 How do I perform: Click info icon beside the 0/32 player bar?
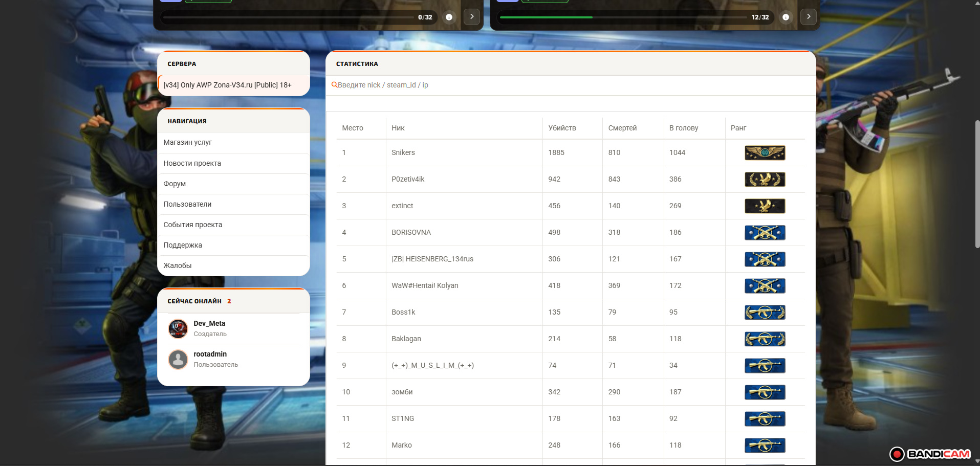tap(449, 17)
